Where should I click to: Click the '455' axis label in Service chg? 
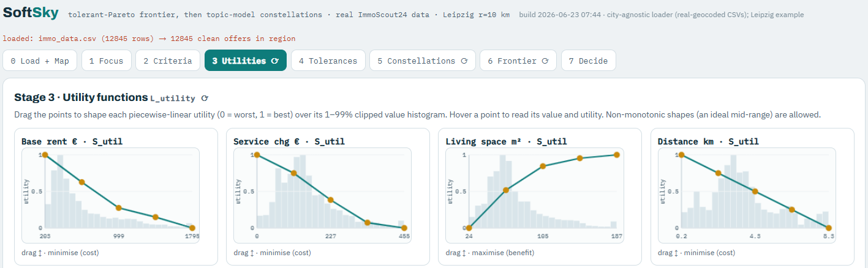pyautogui.click(x=403, y=236)
